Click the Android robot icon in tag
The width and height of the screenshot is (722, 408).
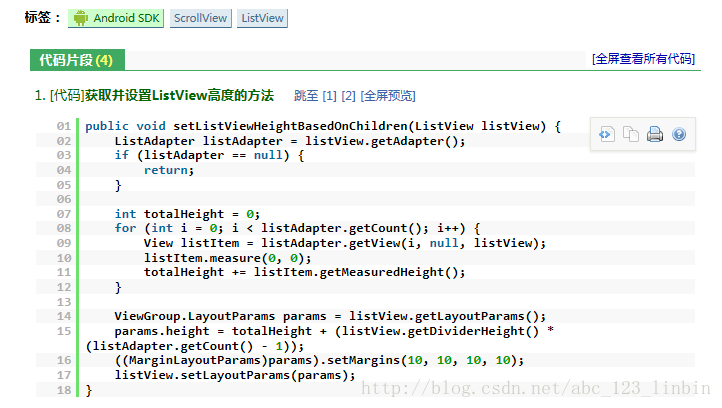[x=80, y=18]
